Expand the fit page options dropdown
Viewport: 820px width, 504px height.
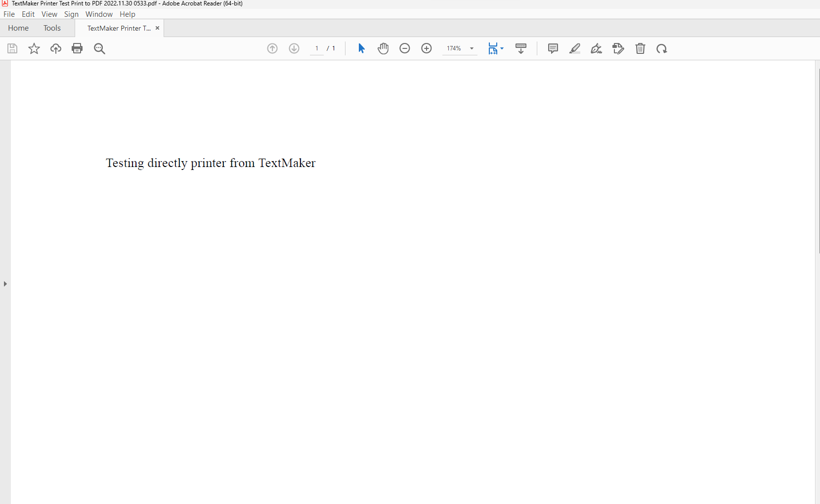(502, 48)
